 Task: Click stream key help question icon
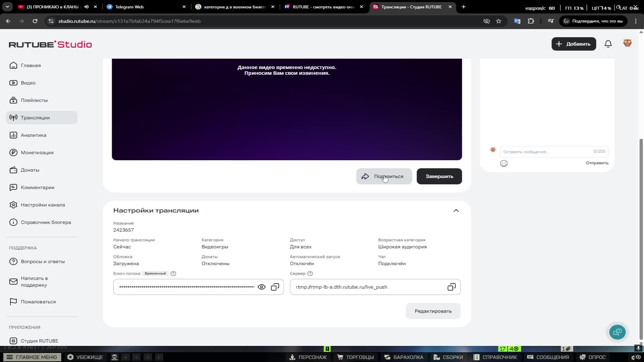pyautogui.click(x=173, y=274)
